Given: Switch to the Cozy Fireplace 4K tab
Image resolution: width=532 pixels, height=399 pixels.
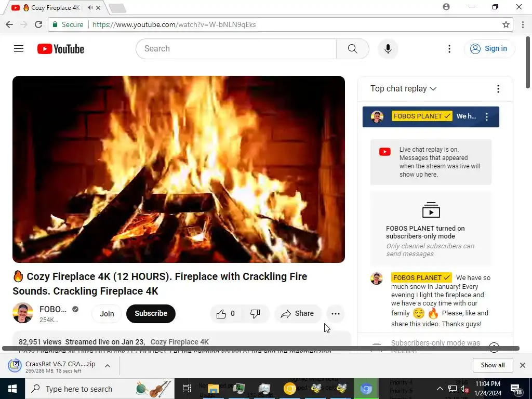Looking at the screenshot, I should pyautogui.click(x=54, y=7).
